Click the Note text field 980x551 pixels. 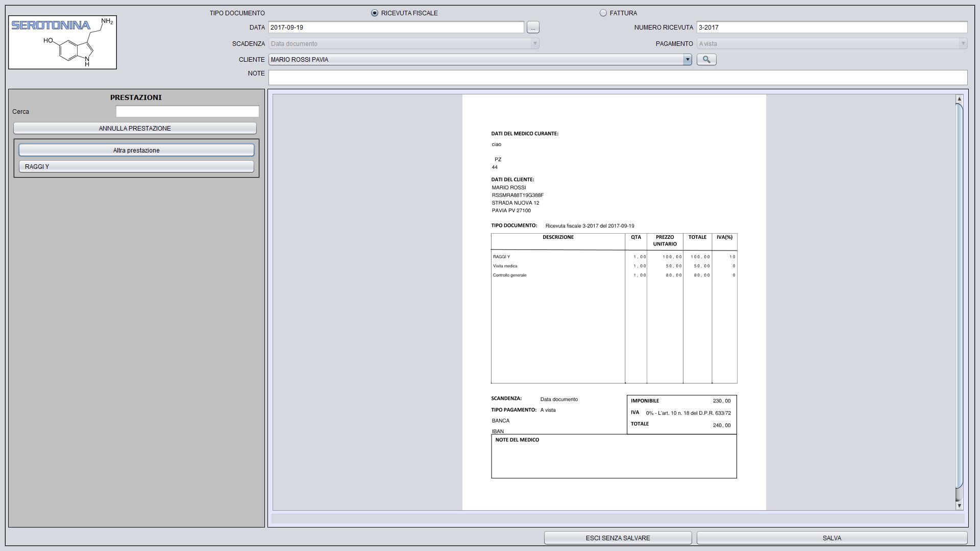[618, 78]
